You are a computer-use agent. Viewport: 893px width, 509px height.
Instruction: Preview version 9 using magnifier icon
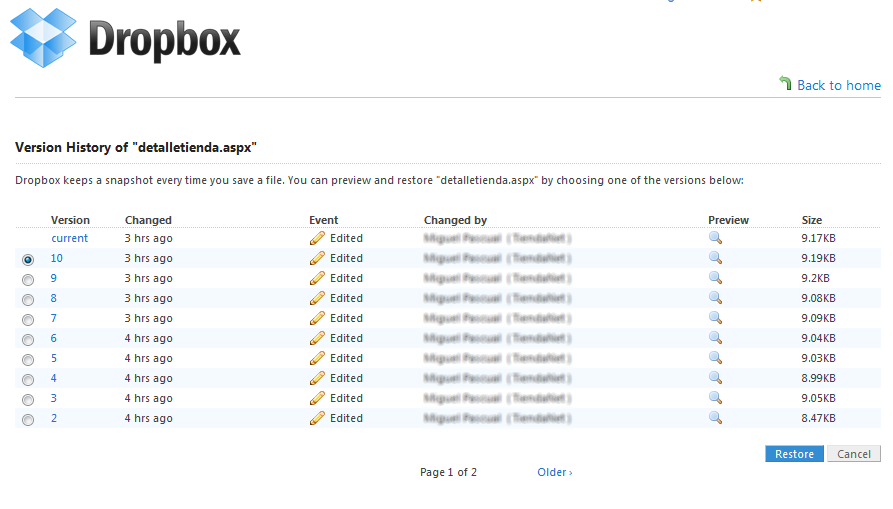coord(715,278)
